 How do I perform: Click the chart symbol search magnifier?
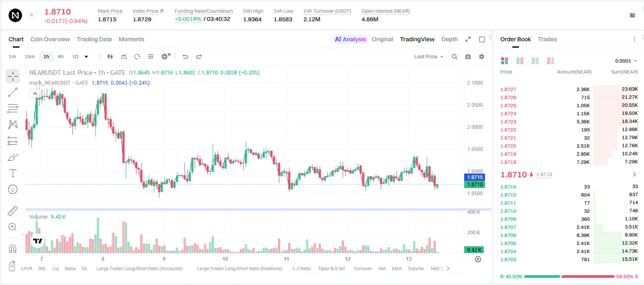coord(454,57)
